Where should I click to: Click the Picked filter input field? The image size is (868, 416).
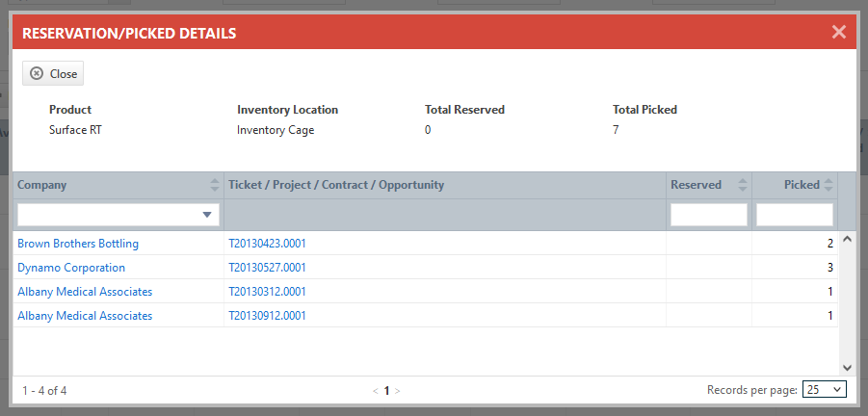coord(794,215)
